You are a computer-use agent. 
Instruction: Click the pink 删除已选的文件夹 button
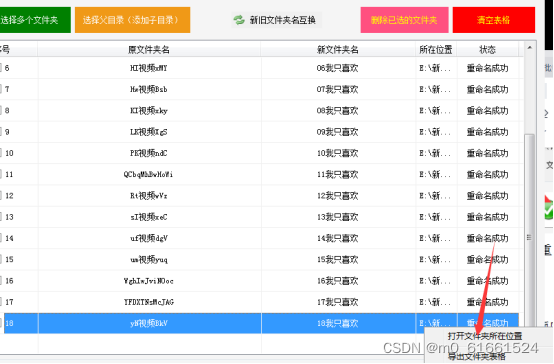click(404, 20)
